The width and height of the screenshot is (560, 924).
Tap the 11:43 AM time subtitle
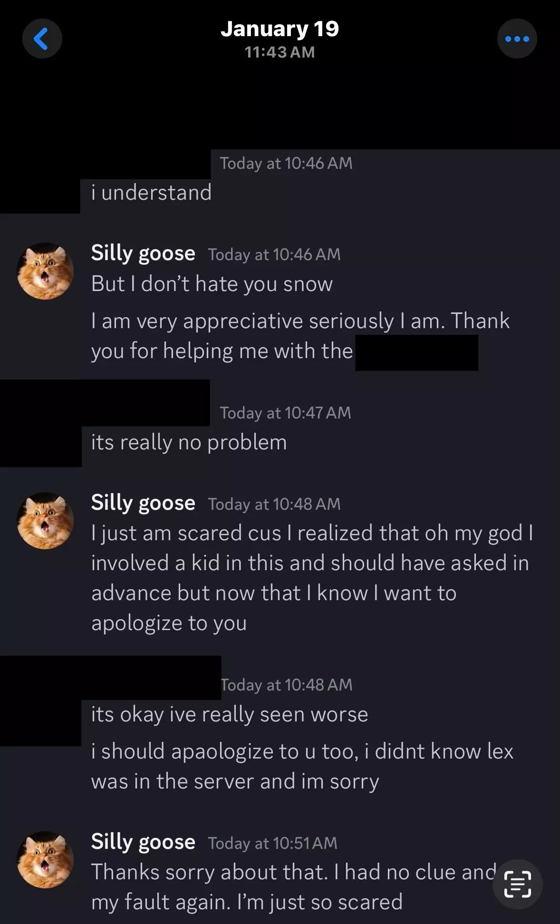[x=280, y=52]
